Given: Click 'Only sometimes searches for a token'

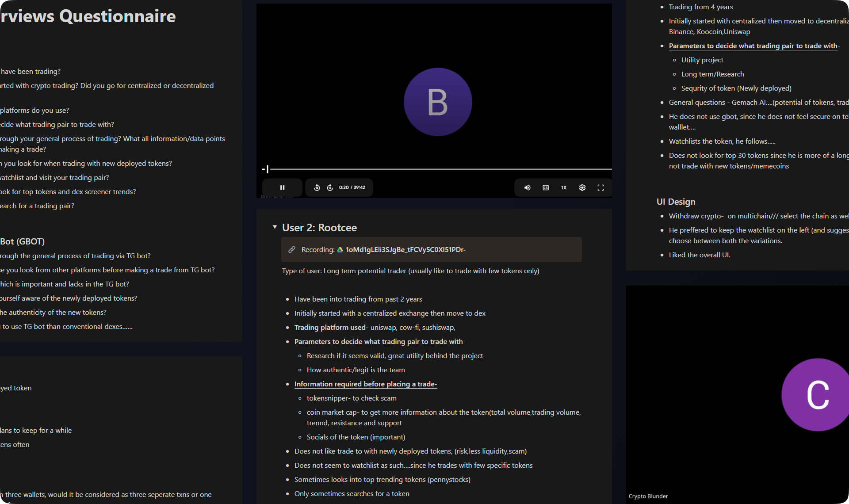Looking at the screenshot, I should (352, 493).
